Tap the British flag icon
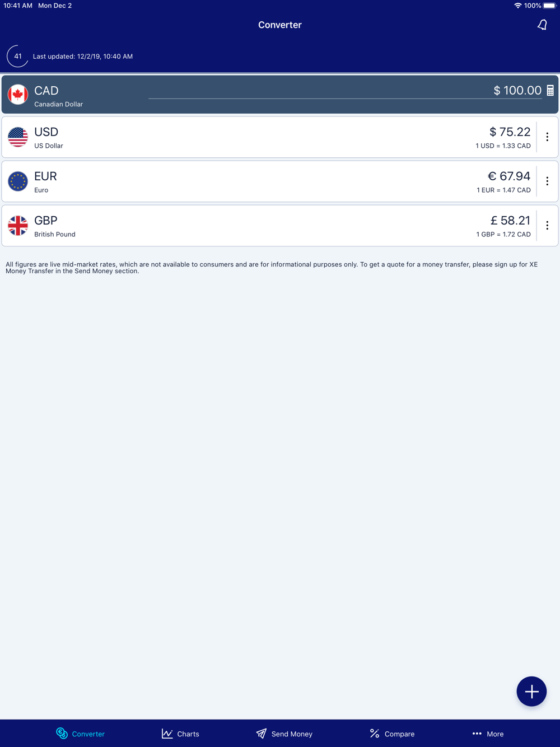 (18, 226)
